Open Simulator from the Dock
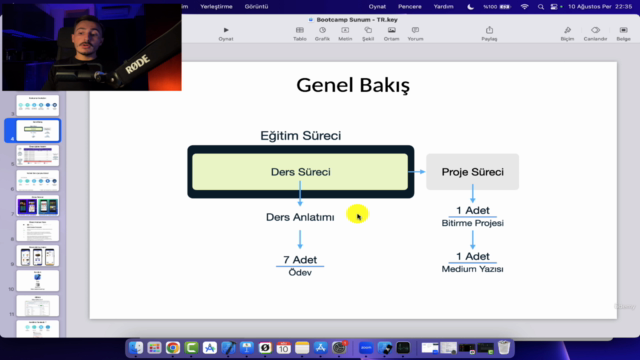Screen dimensions: 640x360 point(384,348)
